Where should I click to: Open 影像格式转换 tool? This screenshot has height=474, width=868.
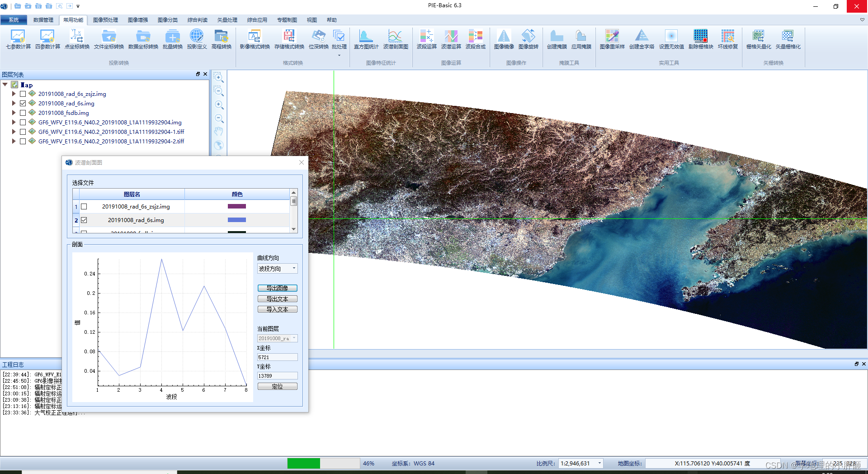[255, 39]
